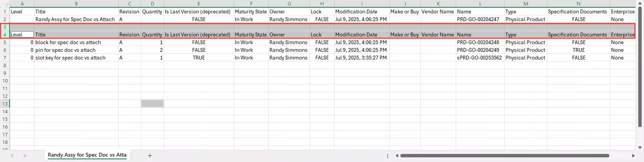Click the horizontal scrollbar thumb
The width and height of the screenshot is (644, 162).
pos(505,156)
